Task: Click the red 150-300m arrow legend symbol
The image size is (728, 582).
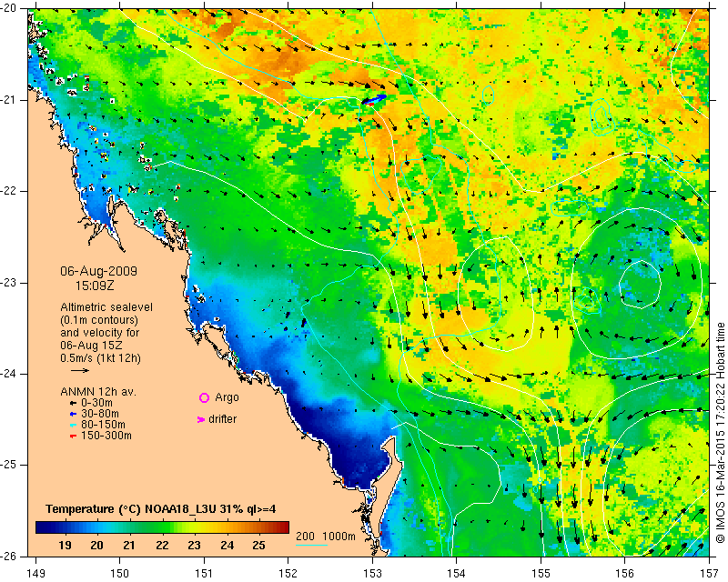Action: 73,436
